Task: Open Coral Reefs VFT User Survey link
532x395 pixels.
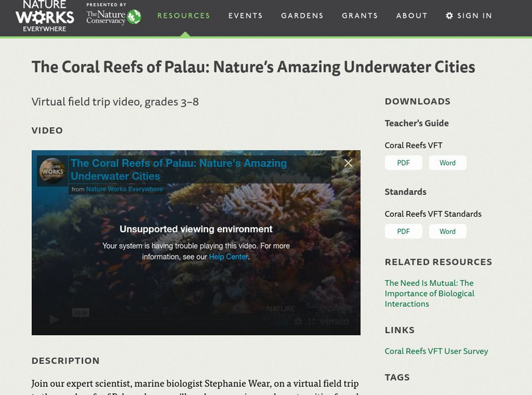Action: point(436,351)
